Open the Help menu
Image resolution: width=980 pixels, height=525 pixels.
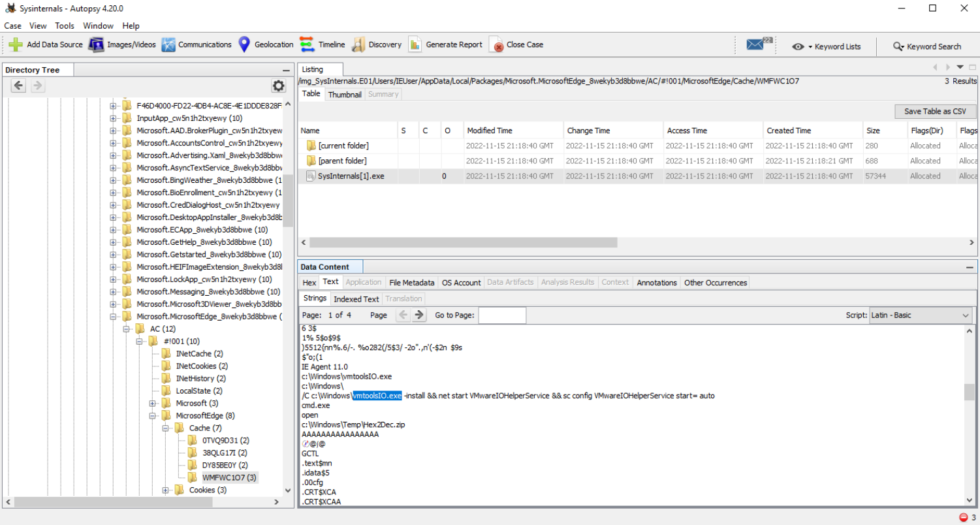click(x=131, y=25)
